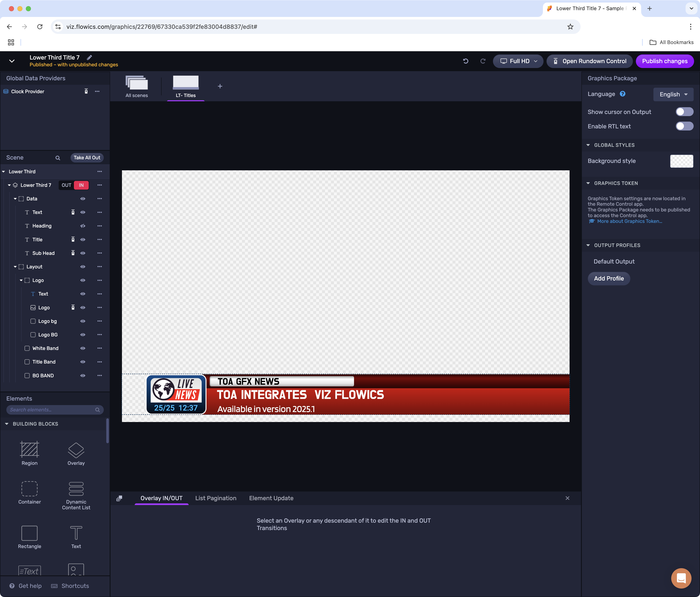Hide the Sub Head layer
The height and width of the screenshot is (597, 700).
(83, 253)
